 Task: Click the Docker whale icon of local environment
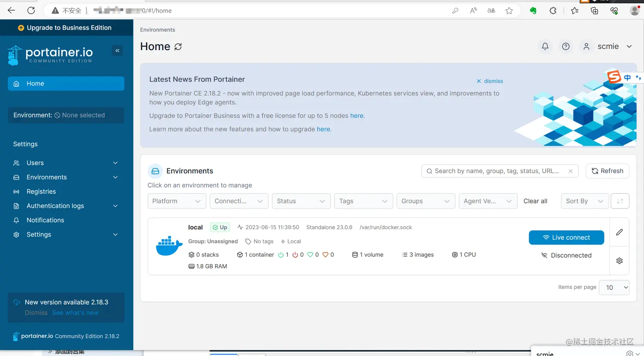point(169,246)
